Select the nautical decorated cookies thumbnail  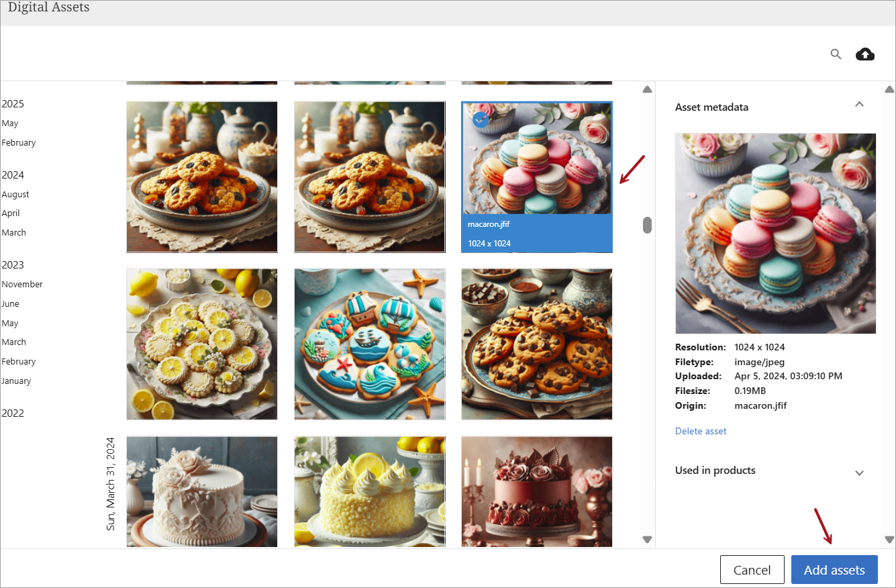point(370,344)
